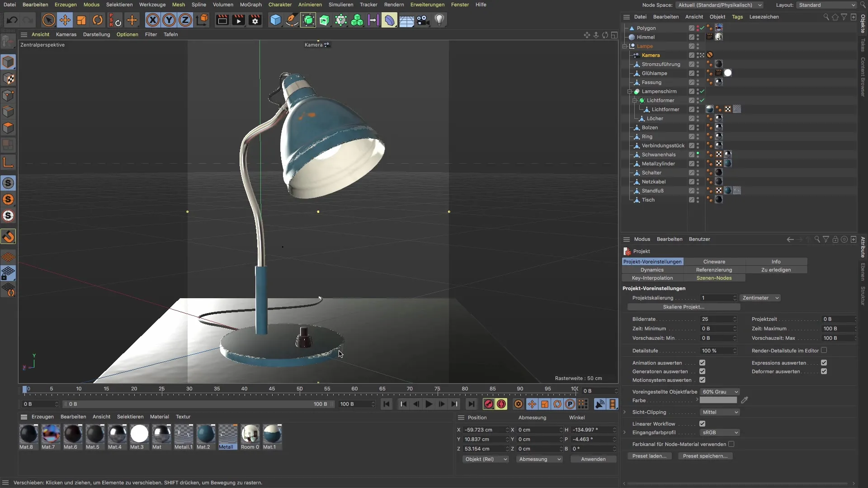The height and width of the screenshot is (488, 868).
Task: Click the floor grid icon in toolbar
Action: click(406, 20)
